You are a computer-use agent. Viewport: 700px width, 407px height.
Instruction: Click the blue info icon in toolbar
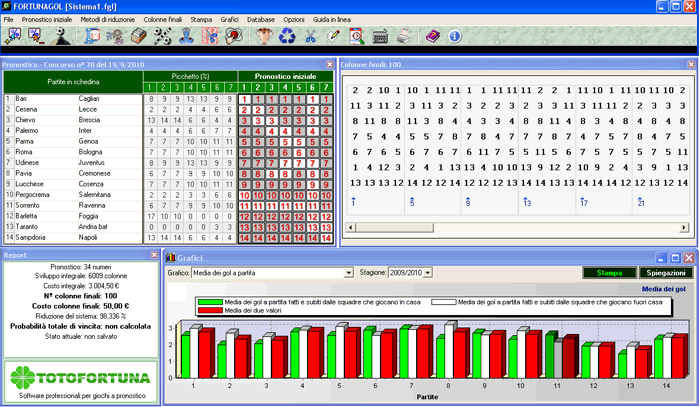(454, 36)
